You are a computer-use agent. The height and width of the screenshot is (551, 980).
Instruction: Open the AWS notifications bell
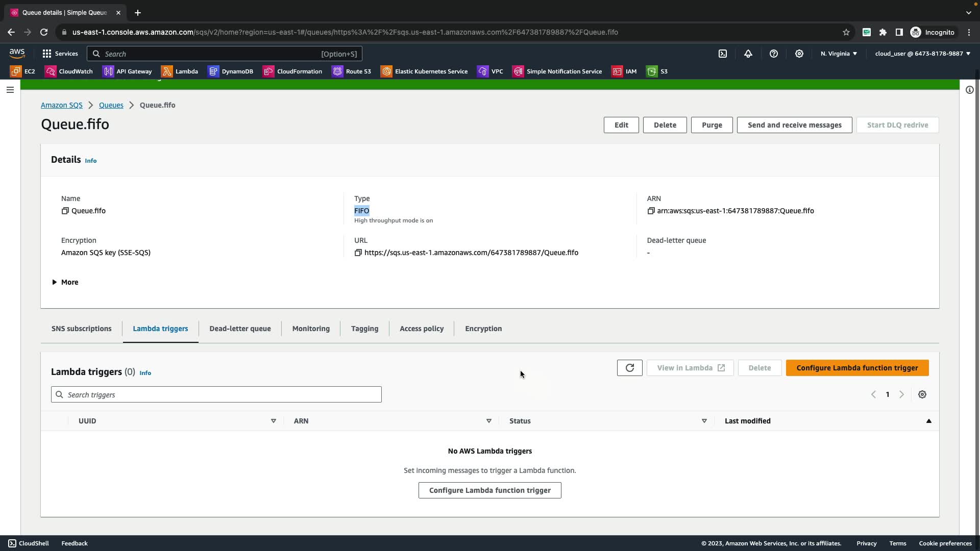pyautogui.click(x=748, y=54)
